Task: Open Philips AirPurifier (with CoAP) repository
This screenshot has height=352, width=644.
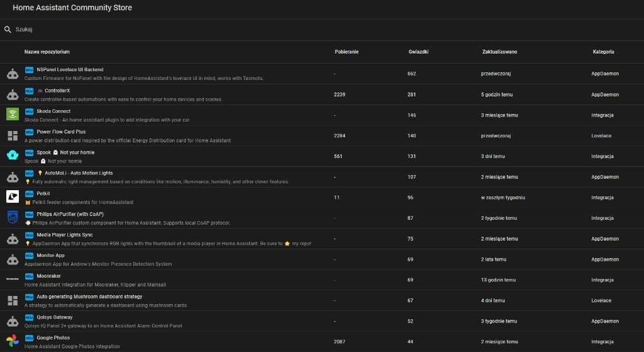Action: click(x=70, y=214)
